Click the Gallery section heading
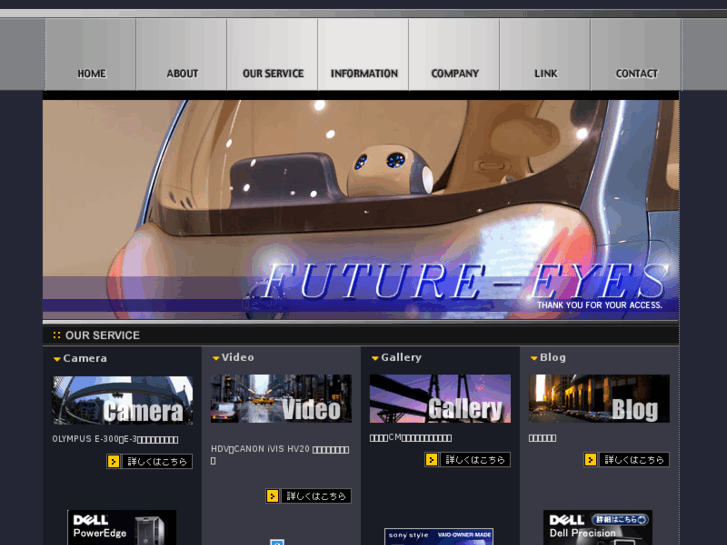The height and width of the screenshot is (545, 727). (401, 357)
